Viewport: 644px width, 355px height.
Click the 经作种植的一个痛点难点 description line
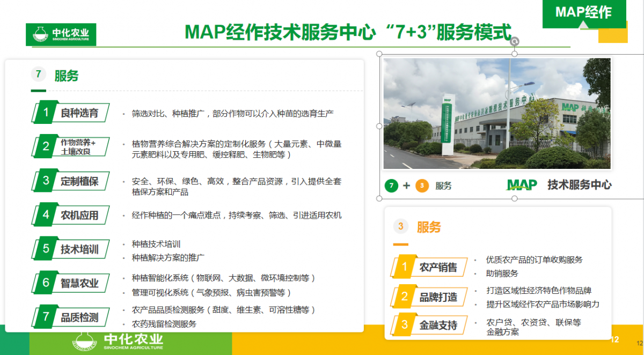(237, 215)
